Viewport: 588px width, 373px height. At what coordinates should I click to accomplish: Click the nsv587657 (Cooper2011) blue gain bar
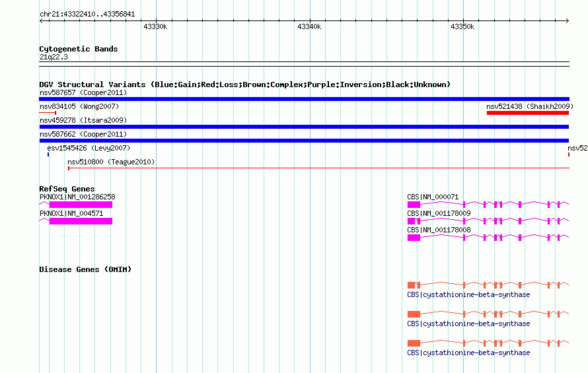click(304, 99)
